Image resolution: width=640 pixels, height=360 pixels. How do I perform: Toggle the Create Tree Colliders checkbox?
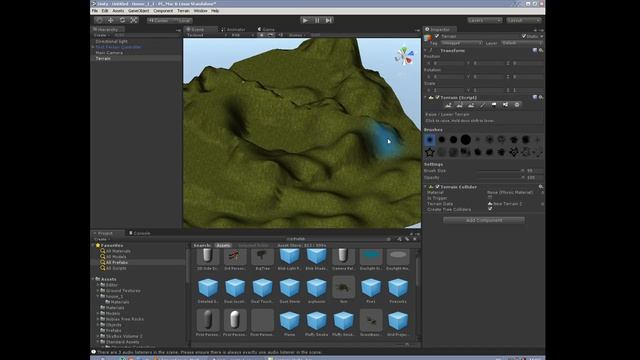point(490,209)
